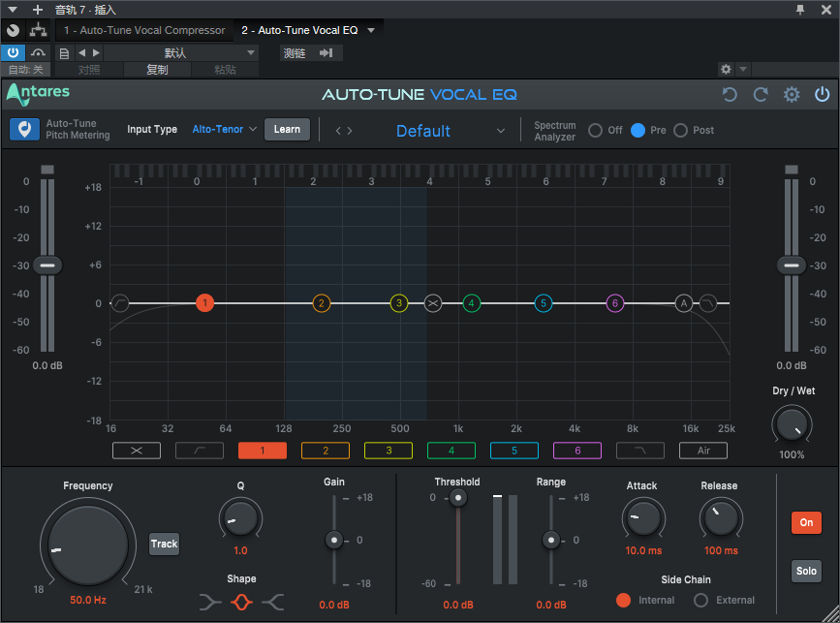
Task: Undo the last change with the undo arrow
Action: click(x=730, y=95)
